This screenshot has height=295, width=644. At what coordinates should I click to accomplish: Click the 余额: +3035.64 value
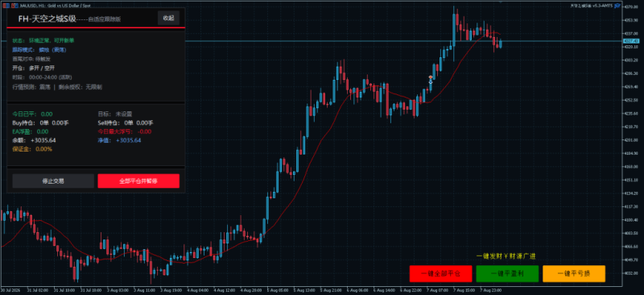coord(34,140)
